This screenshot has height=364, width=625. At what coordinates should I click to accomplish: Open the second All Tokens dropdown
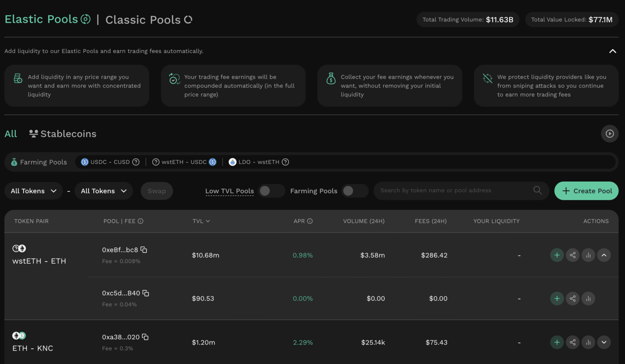104,191
